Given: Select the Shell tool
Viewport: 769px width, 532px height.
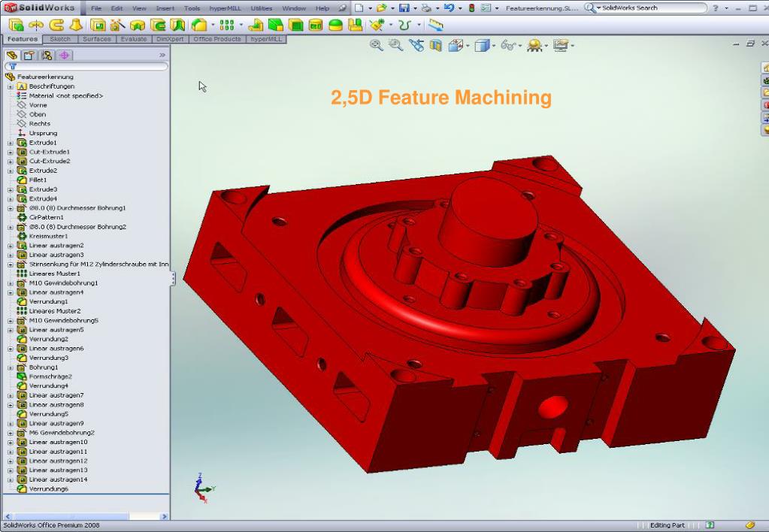Looking at the screenshot, I should tap(295, 25).
